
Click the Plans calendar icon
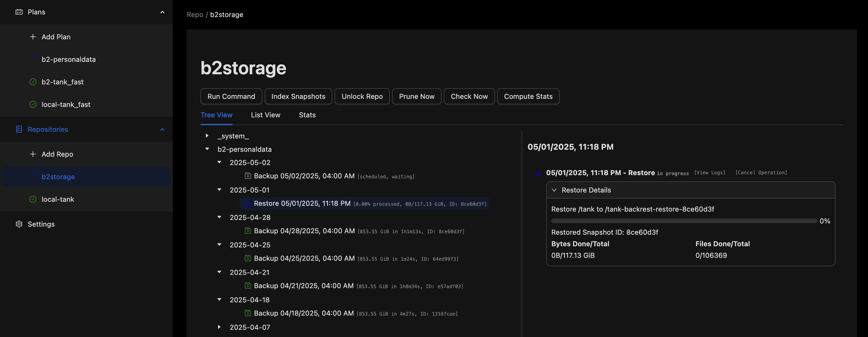[x=19, y=12]
